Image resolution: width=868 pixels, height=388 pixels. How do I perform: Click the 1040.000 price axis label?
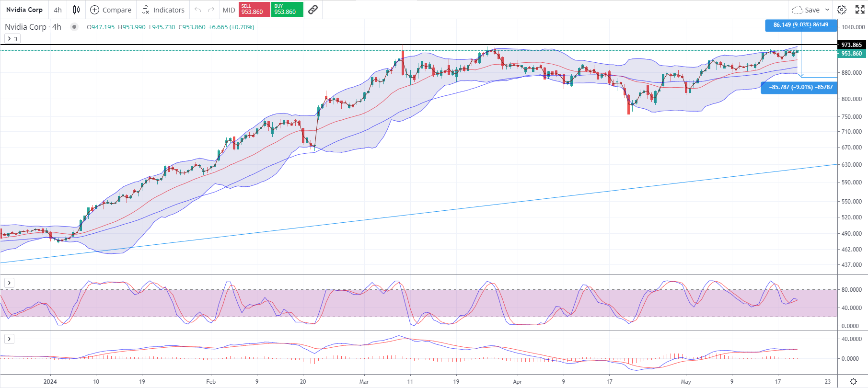[853, 27]
